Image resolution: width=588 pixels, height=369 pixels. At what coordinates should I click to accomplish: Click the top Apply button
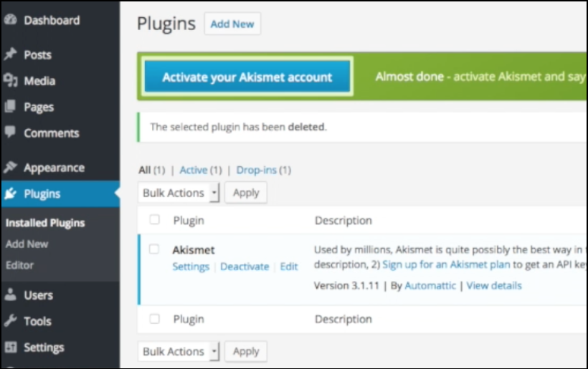click(246, 193)
